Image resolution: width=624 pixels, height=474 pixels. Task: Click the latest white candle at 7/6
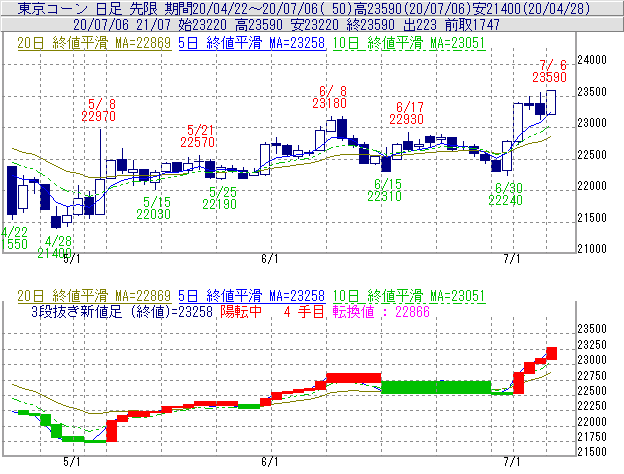click(x=551, y=102)
